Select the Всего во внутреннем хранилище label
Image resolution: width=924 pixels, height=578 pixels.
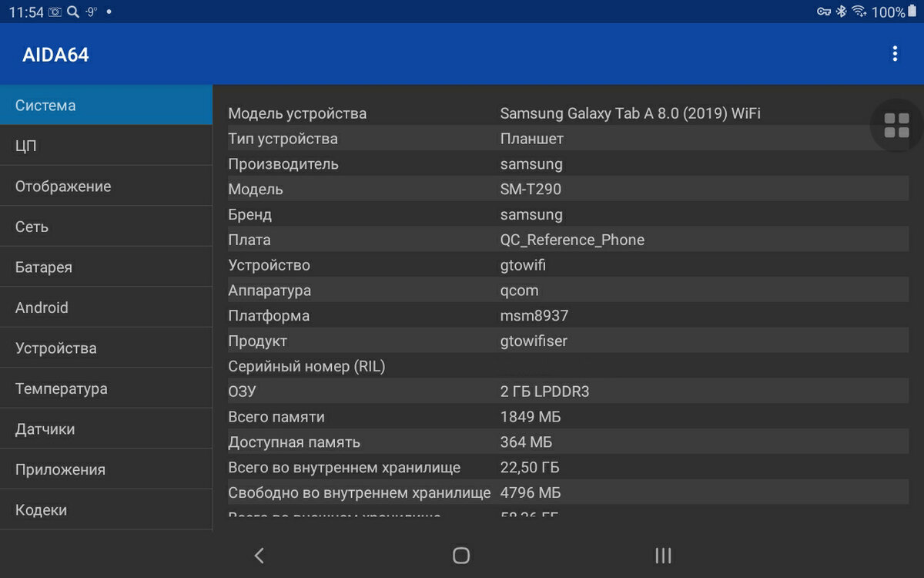pos(344,468)
